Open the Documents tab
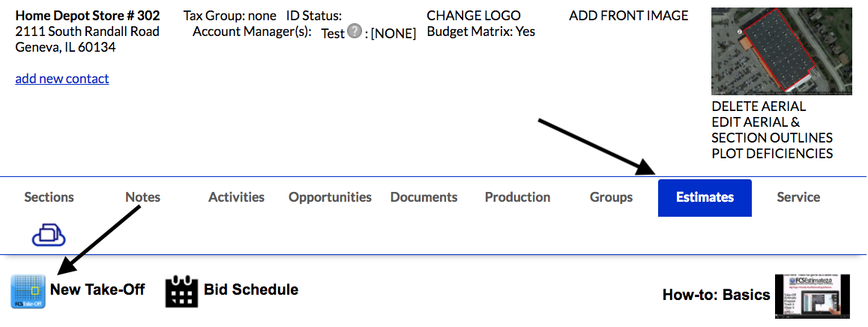This screenshot has height=327, width=868. 424,197
